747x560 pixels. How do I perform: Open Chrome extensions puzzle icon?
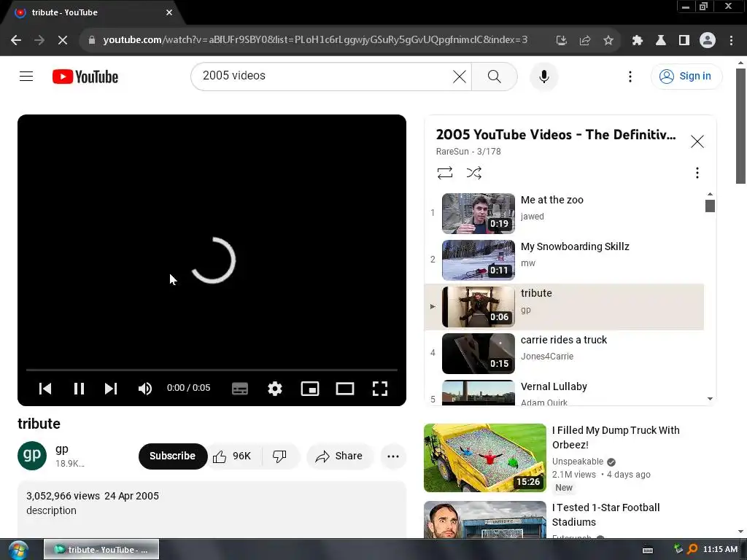638,40
